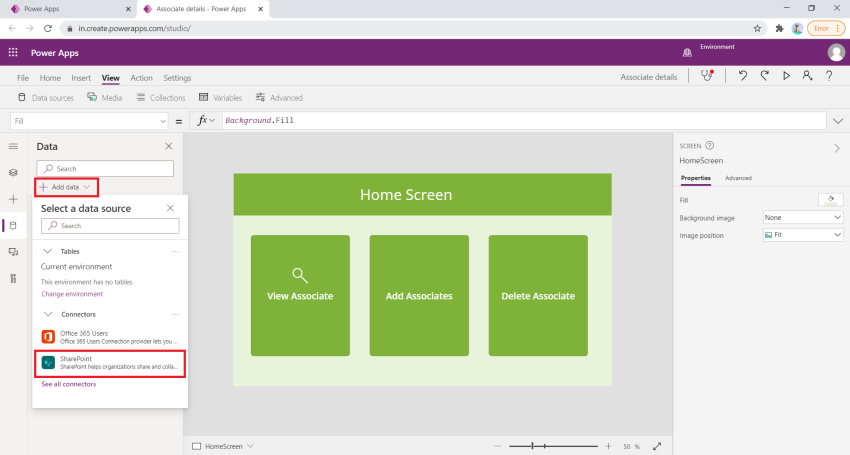Click the See all connectors link
Screen dimensions: 850x455
69,384
